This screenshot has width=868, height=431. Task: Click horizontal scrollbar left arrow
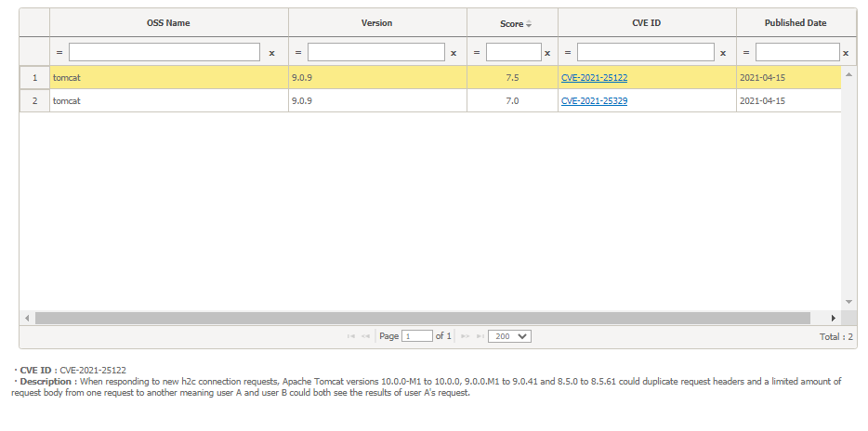pyautogui.click(x=27, y=318)
